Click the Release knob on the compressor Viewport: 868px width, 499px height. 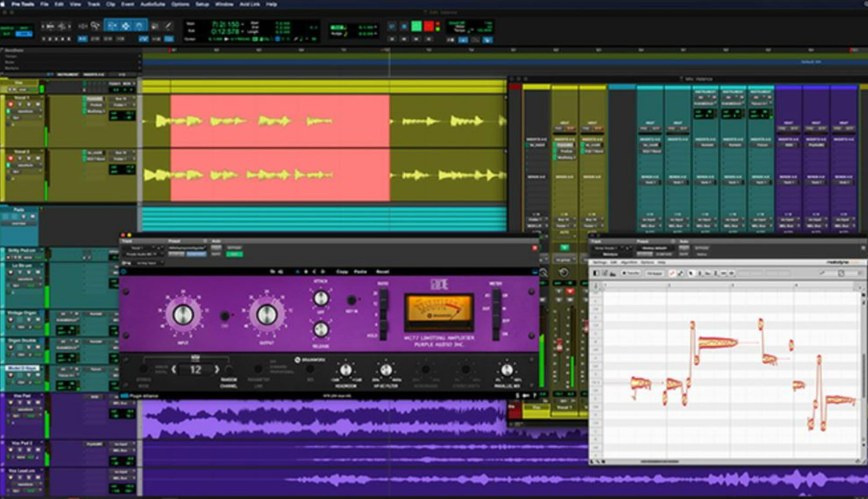(x=321, y=329)
